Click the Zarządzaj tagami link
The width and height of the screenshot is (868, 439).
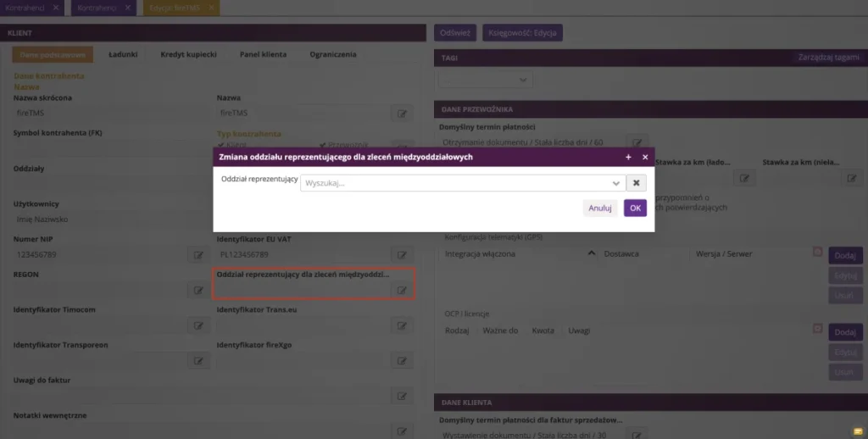pyautogui.click(x=828, y=57)
